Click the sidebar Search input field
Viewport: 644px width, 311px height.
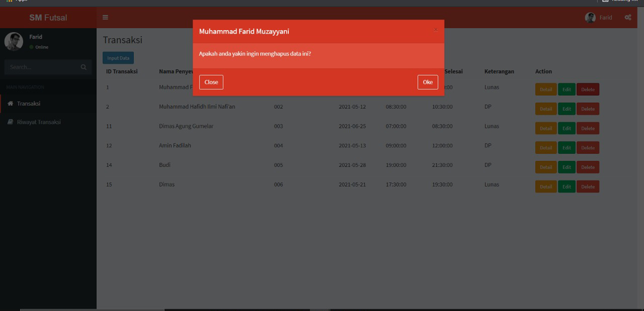(43, 67)
